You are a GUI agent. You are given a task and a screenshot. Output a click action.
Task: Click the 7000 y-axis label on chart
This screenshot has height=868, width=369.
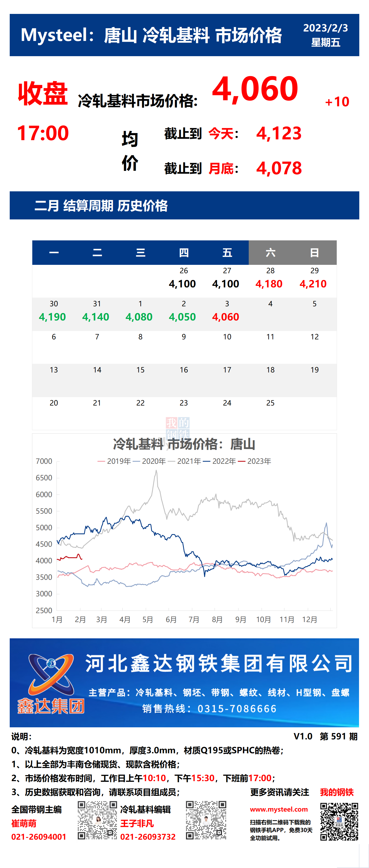(x=44, y=461)
